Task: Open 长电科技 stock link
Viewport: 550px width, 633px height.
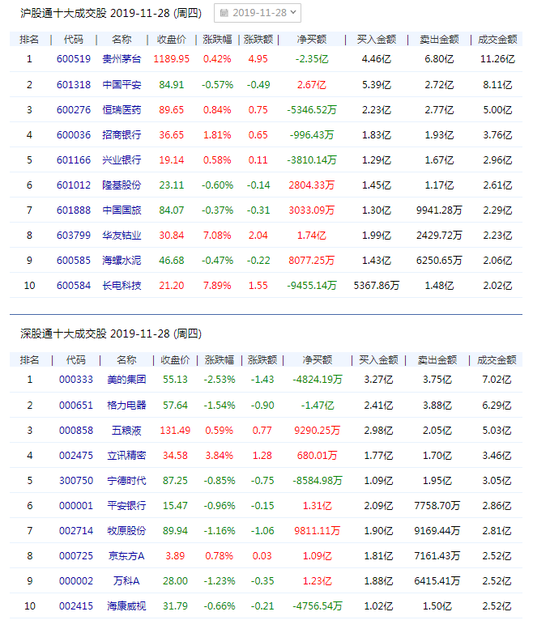Action: [122, 285]
